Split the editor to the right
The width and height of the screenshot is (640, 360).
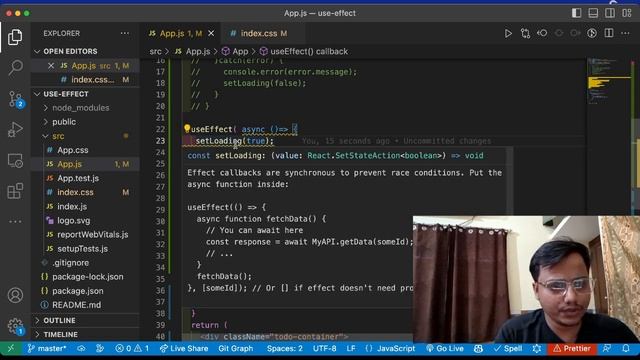609,33
